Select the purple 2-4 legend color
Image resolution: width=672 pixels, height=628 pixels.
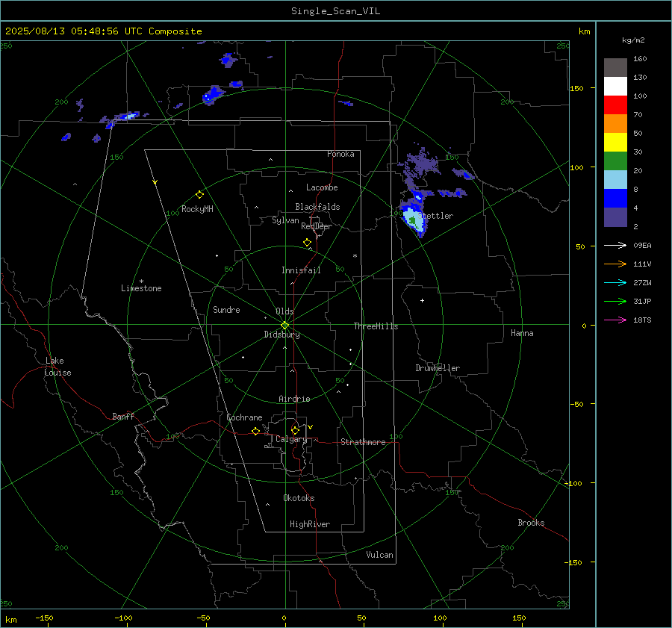click(x=615, y=217)
